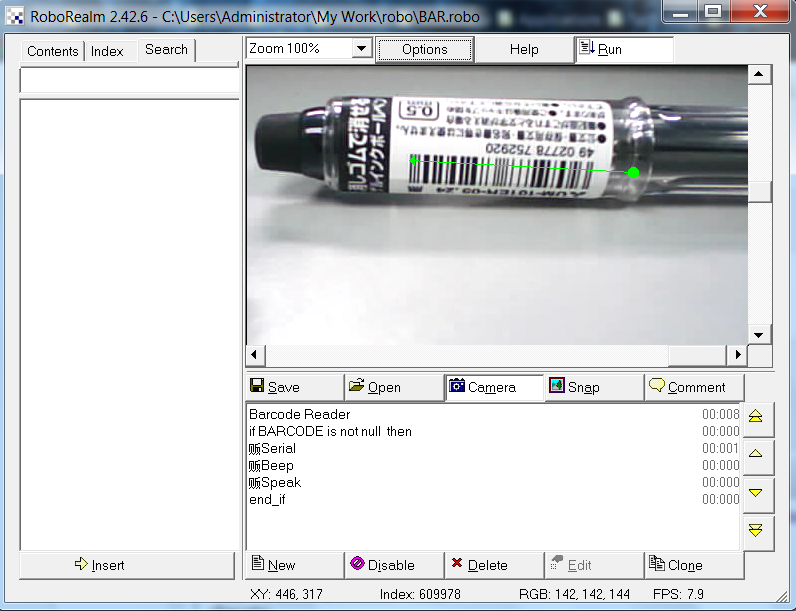Click the Clone pages icon
Image resolution: width=796 pixels, height=611 pixels.
click(657, 563)
